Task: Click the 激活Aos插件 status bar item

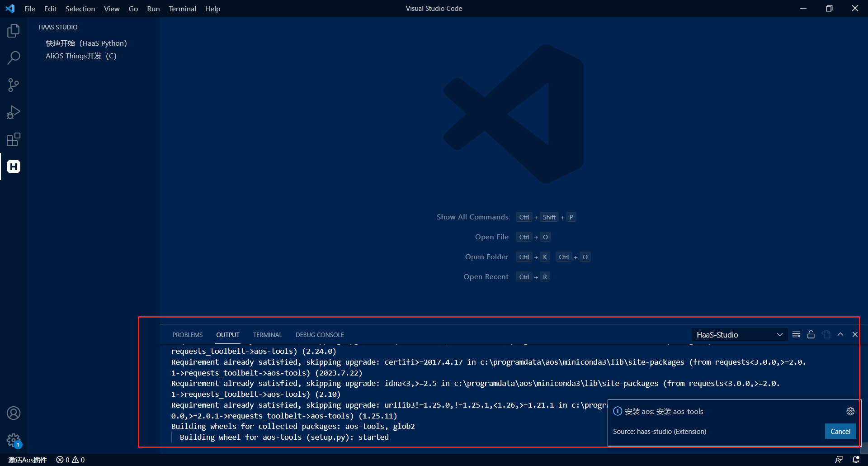Action: coord(28,460)
